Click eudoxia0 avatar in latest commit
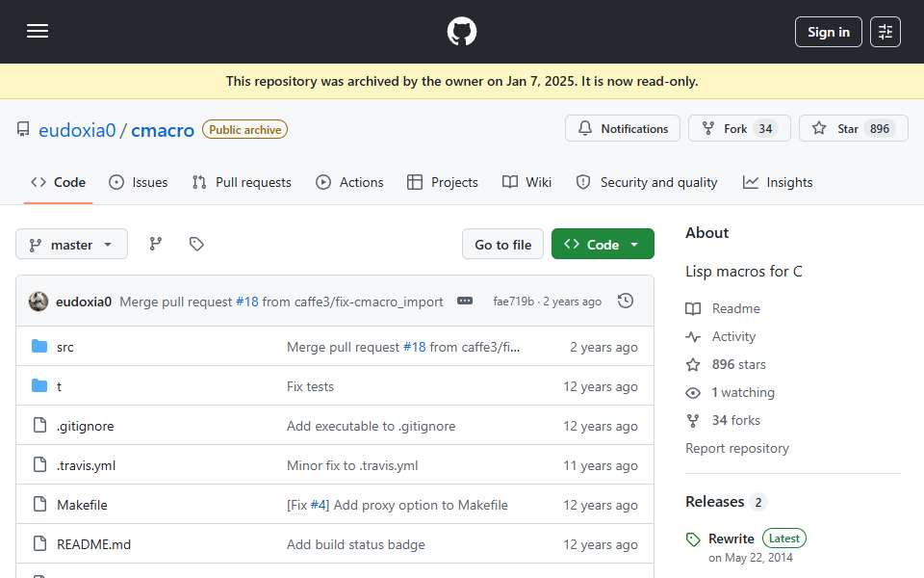Image resolution: width=924 pixels, height=578 pixels. [x=38, y=302]
